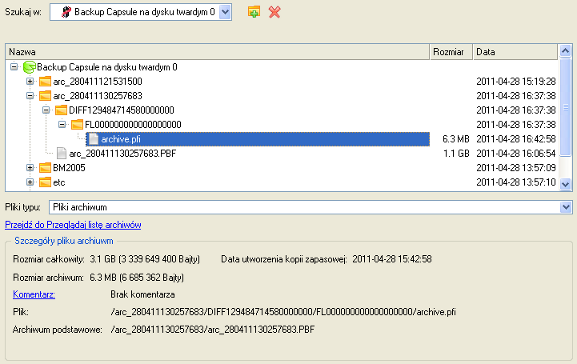Viewport: 577px width, 364px height.
Task: Click the folder icon of arc_280411121531500
Action: pyautogui.click(x=45, y=81)
